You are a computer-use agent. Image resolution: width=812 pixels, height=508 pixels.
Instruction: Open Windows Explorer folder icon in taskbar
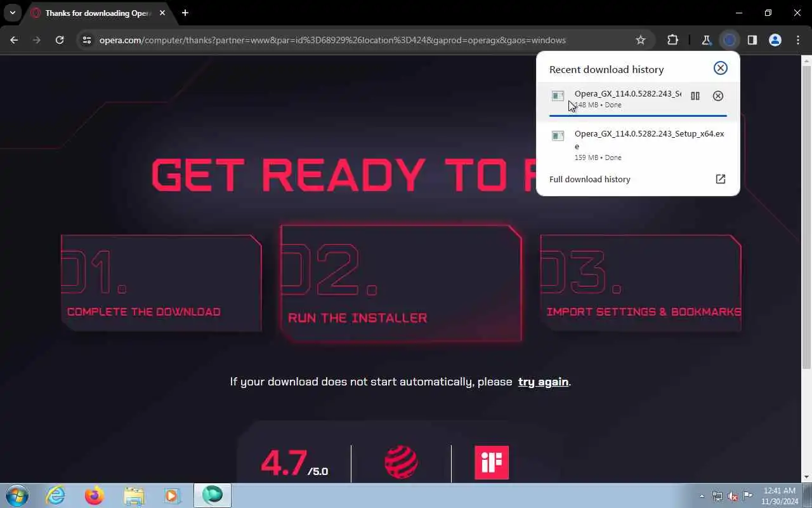(x=133, y=495)
